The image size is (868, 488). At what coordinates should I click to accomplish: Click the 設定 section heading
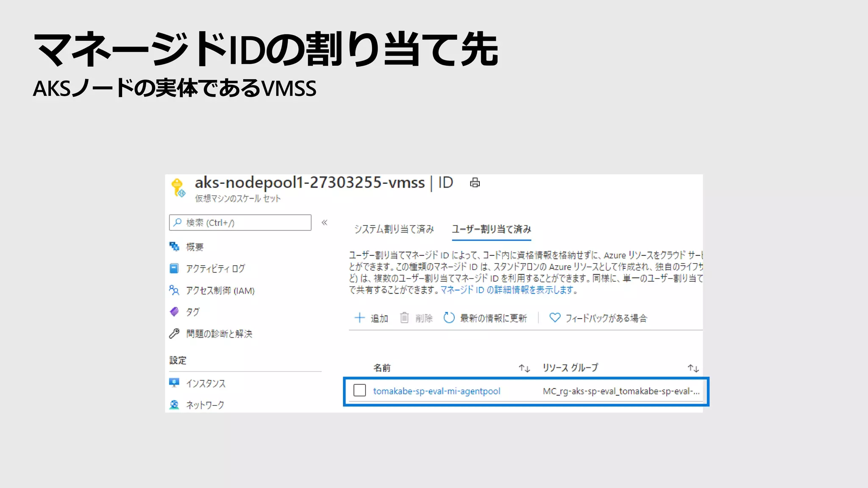(178, 360)
